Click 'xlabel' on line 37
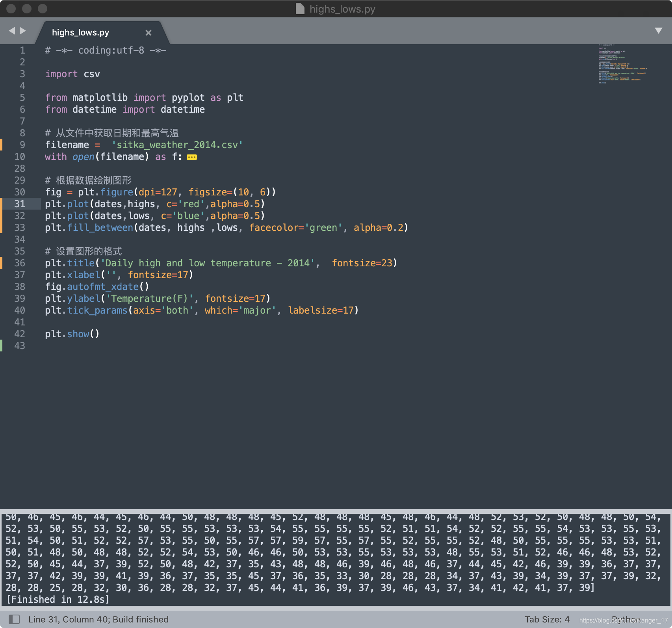 [84, 275]
